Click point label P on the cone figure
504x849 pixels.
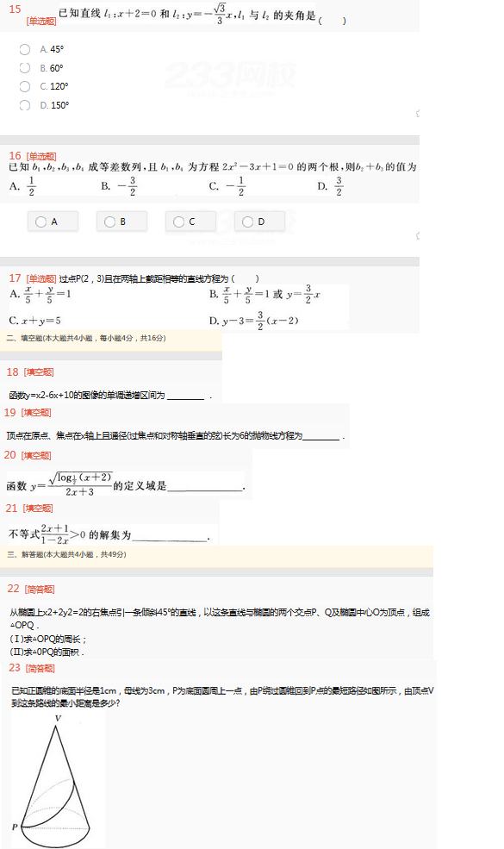point(15,827)
